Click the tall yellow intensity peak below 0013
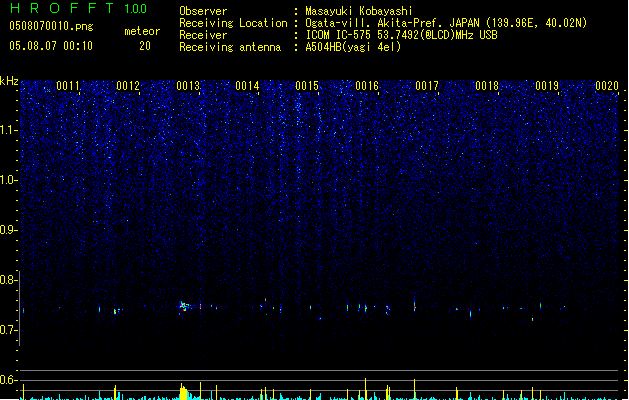629x400 pixels. click(x=183, y=392)
